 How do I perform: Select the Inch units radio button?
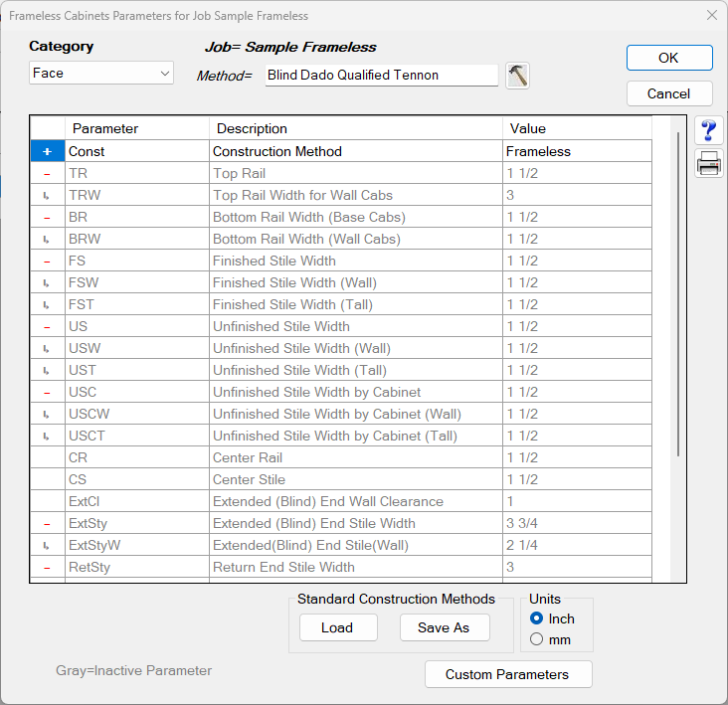point(537,618)
